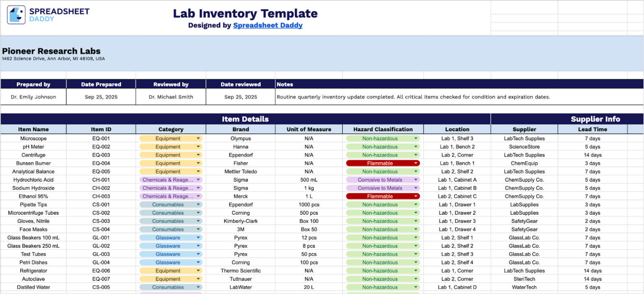
Task: Click the Spreadsheet Daddy hyperlink
Action: point(267,25)
